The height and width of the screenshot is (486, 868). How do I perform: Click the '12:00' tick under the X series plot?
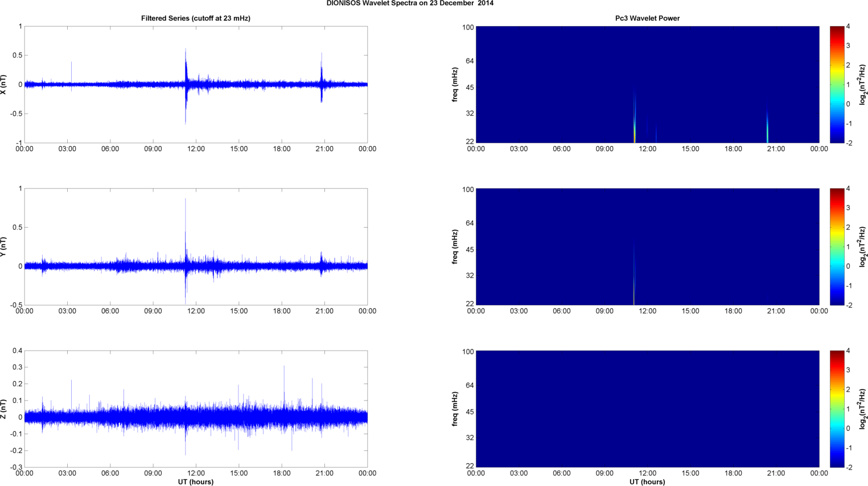pos(196,149)
